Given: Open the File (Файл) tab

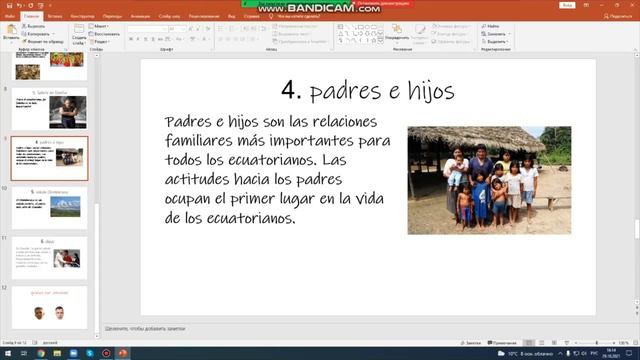Looking at the screenshot, I should point(10,16).
